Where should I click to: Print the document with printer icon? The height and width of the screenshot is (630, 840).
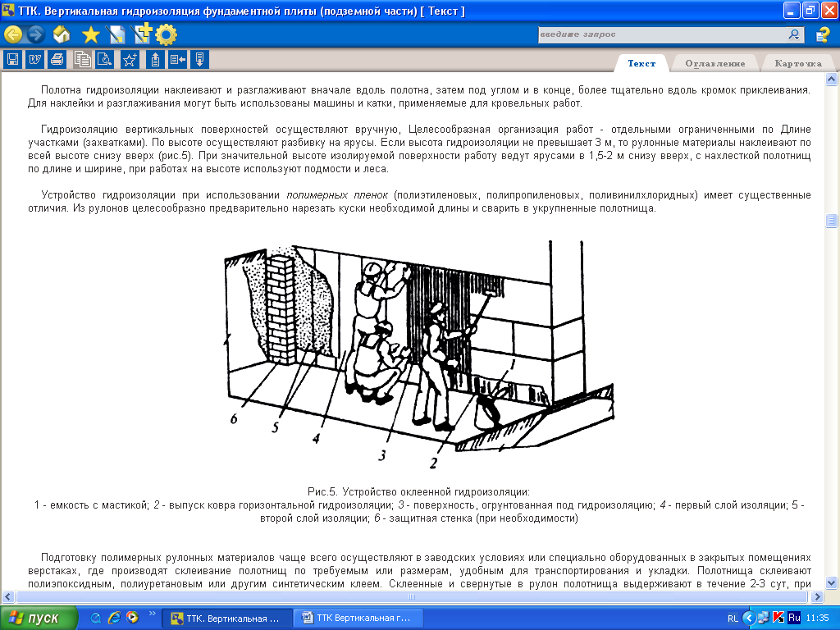[x=57, y=59]
